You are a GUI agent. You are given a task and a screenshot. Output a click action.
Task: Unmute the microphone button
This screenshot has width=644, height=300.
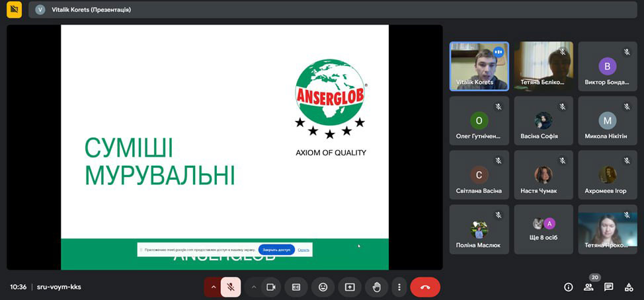[231, 287]
